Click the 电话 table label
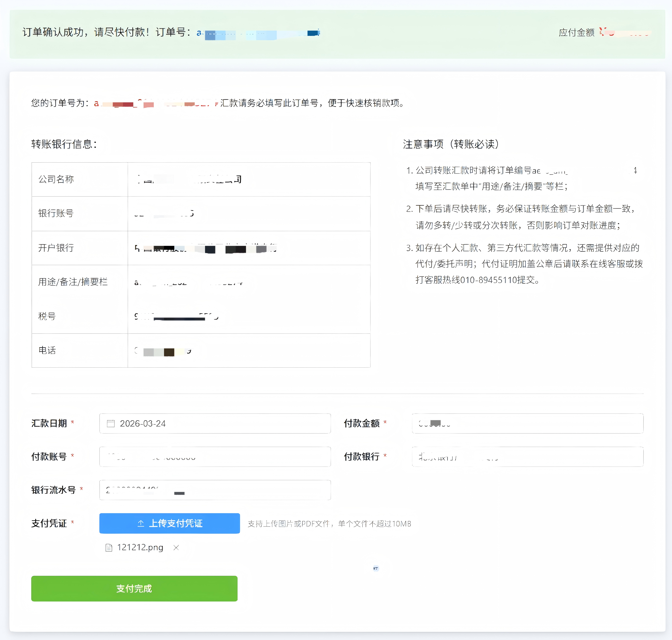The height and width of the screenshot is (640, 672). coord(47,350)
